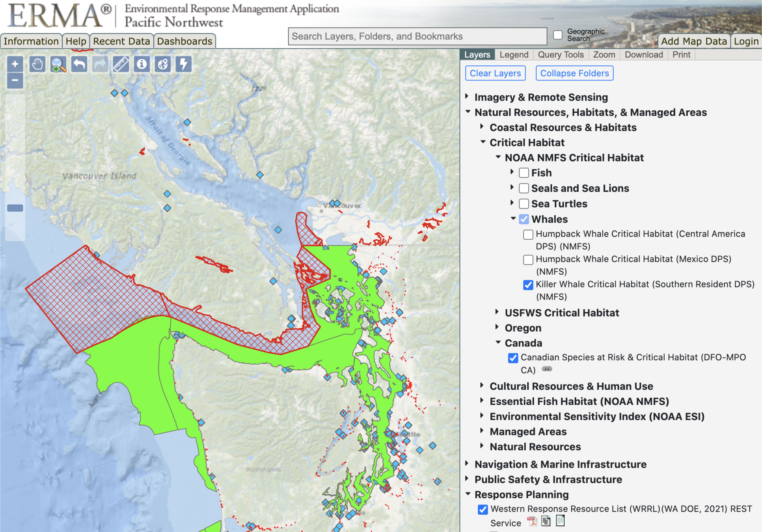
Task: Select the ruler measure tool
Action: (x=121, y=64)
